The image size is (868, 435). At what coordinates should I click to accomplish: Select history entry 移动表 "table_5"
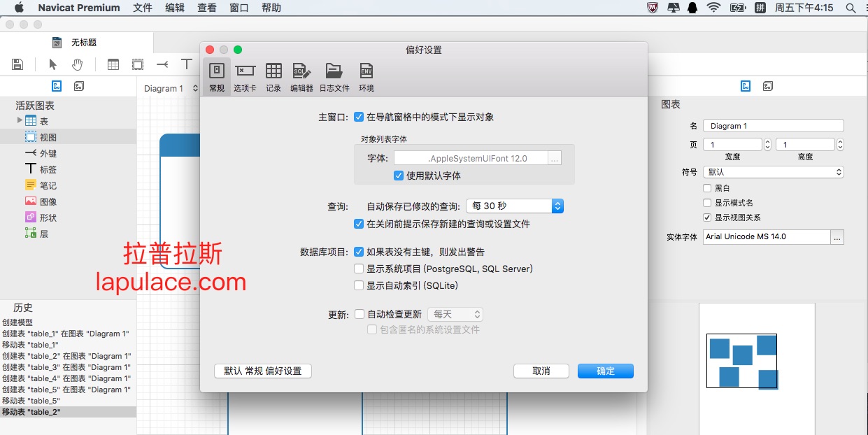pos(68,401)
